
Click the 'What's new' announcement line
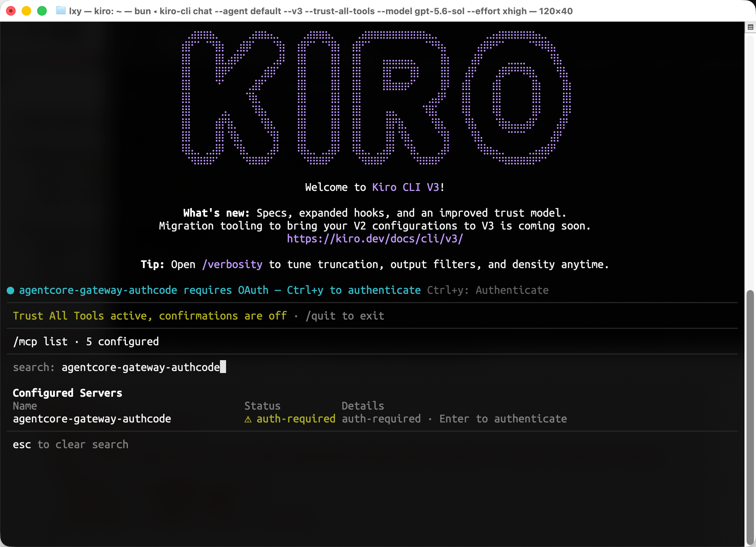pyautogui.click(x=375, y=213)
